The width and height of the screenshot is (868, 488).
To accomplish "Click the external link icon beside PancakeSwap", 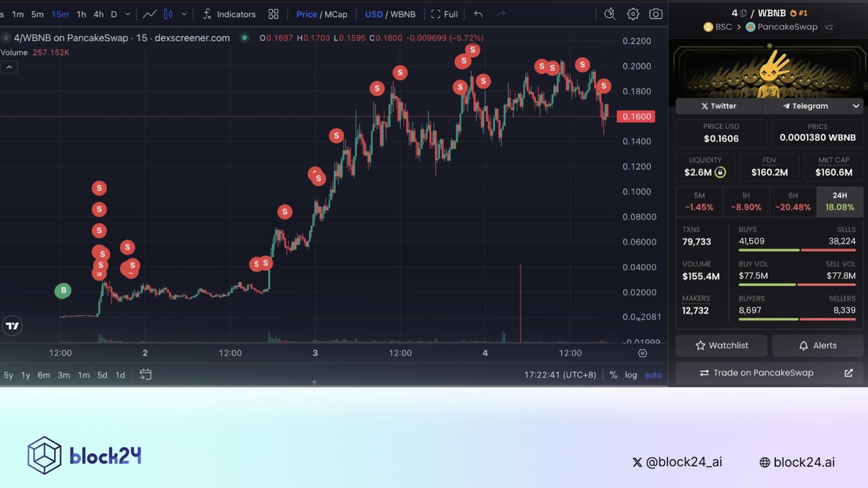I will (849, 373).
